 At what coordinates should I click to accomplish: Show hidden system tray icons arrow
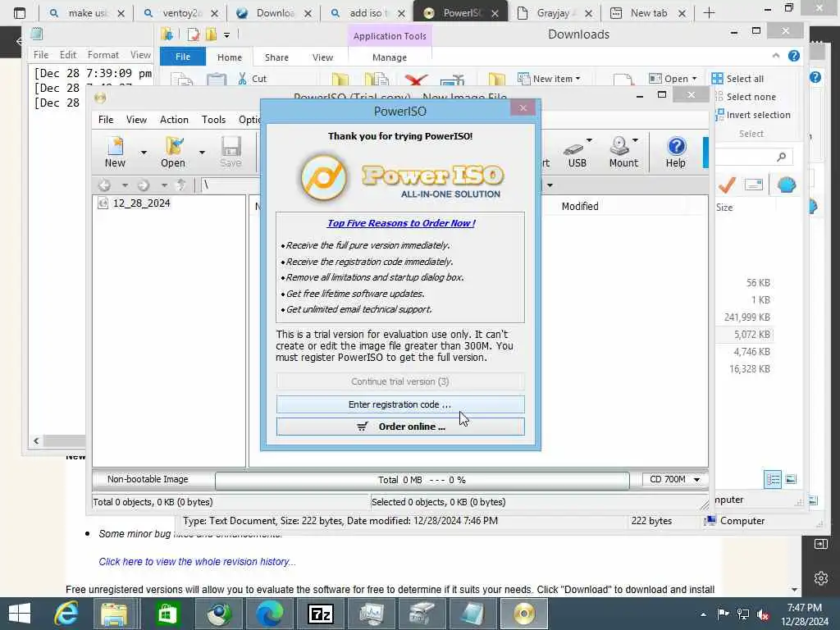click(703, 614)
